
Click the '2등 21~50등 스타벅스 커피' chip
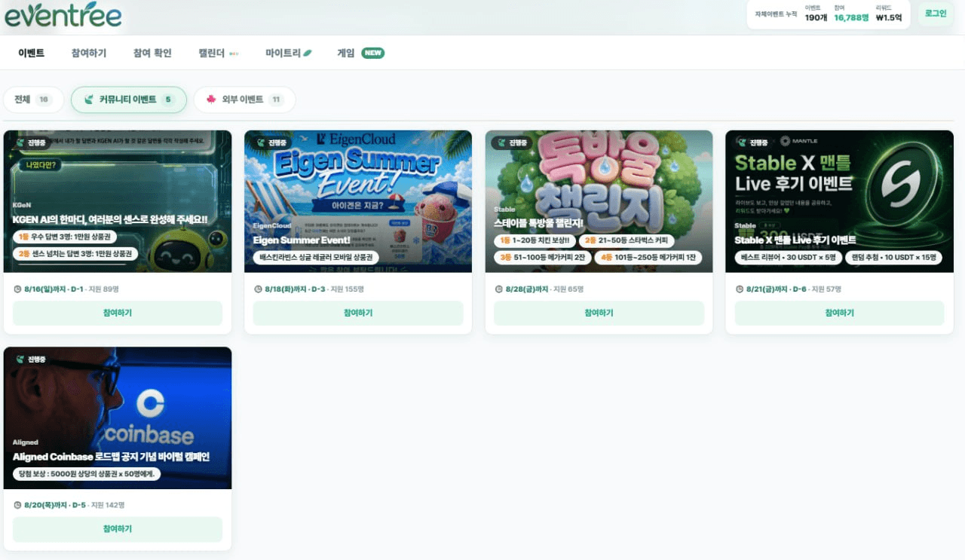626,240
